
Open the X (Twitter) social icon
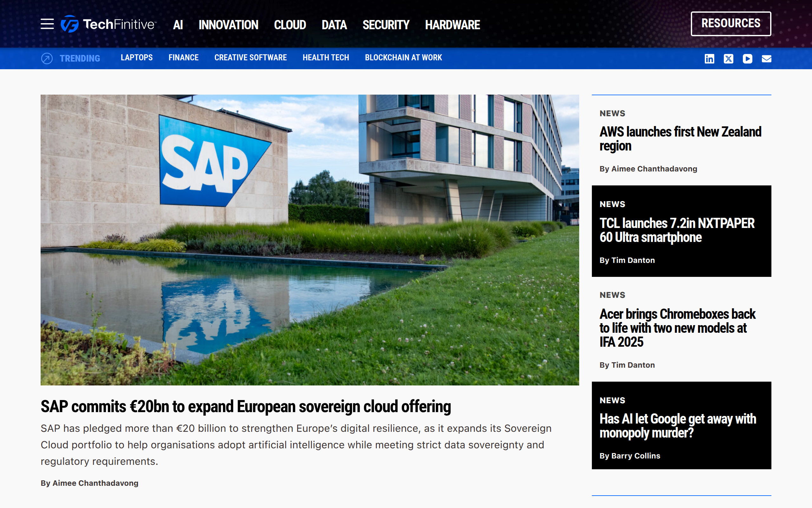(x=729, y=59)
